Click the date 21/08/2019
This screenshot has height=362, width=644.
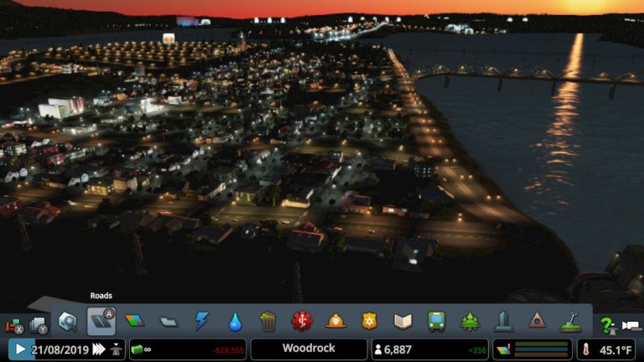[x=60, y=349]
